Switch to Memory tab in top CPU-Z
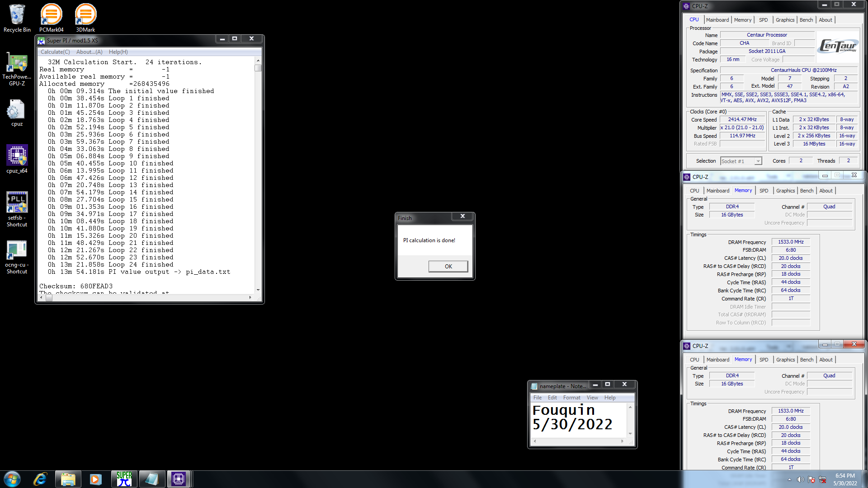This screenshot has height=488, width=868. tap(743, 20)
